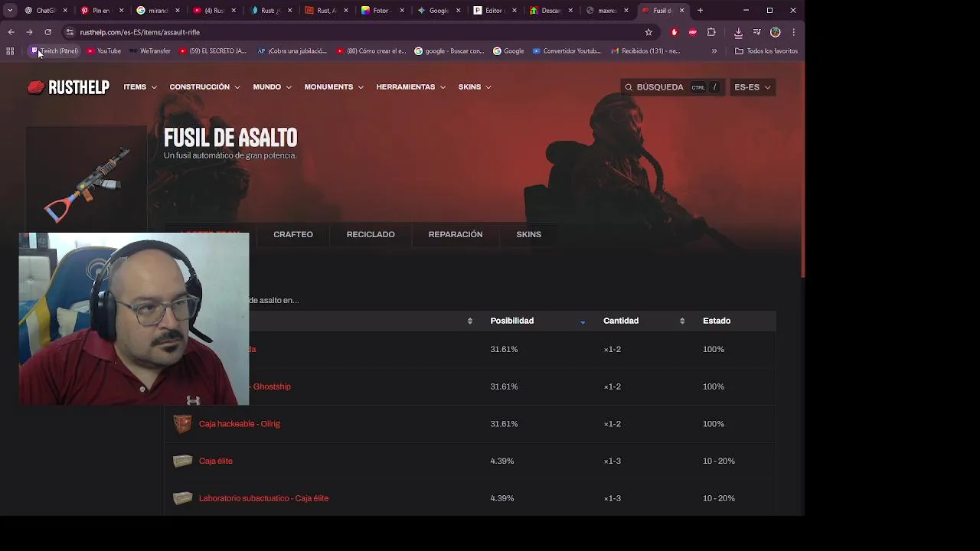Open the browser extensions puzzle icon
Viewport: 980px width, 551px height.
[x=711, y=32]
